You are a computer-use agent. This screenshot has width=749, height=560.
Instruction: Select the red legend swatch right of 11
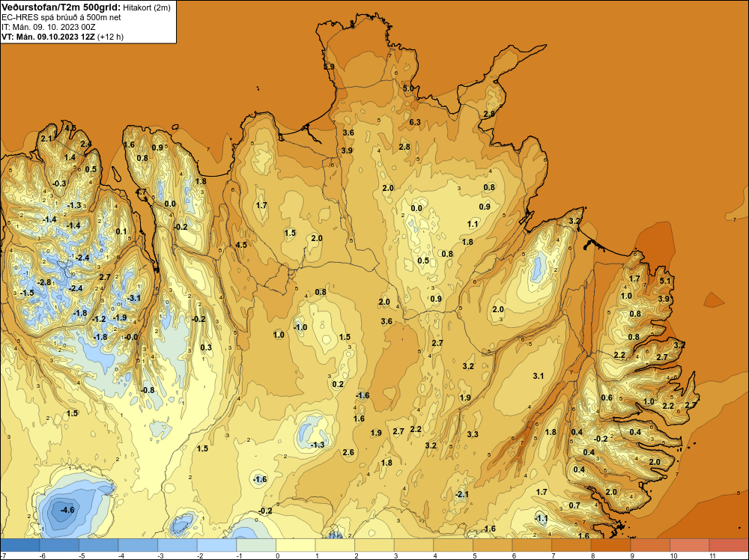tap(729, 545)
